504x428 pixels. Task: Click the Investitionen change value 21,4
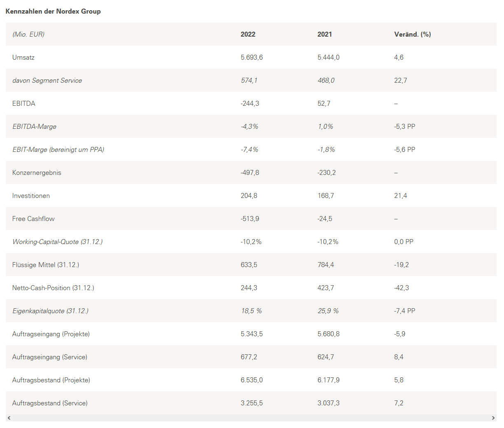click(400, 196)
